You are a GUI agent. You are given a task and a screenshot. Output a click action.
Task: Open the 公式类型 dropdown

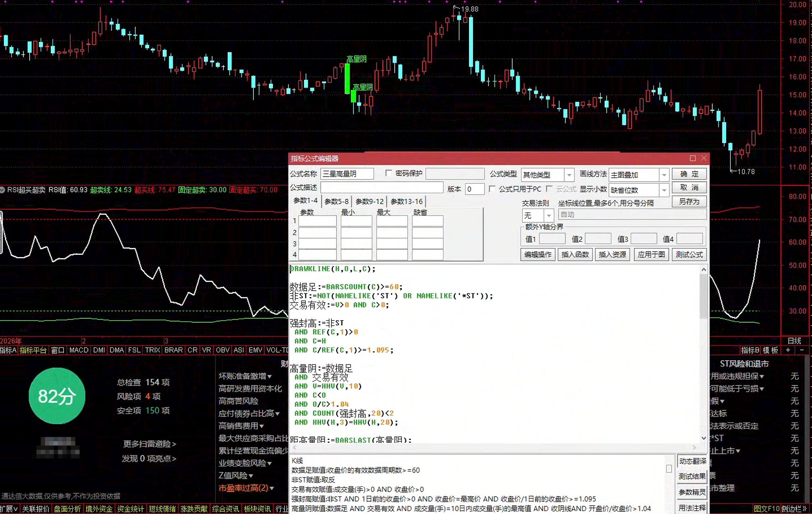(569, 175)
